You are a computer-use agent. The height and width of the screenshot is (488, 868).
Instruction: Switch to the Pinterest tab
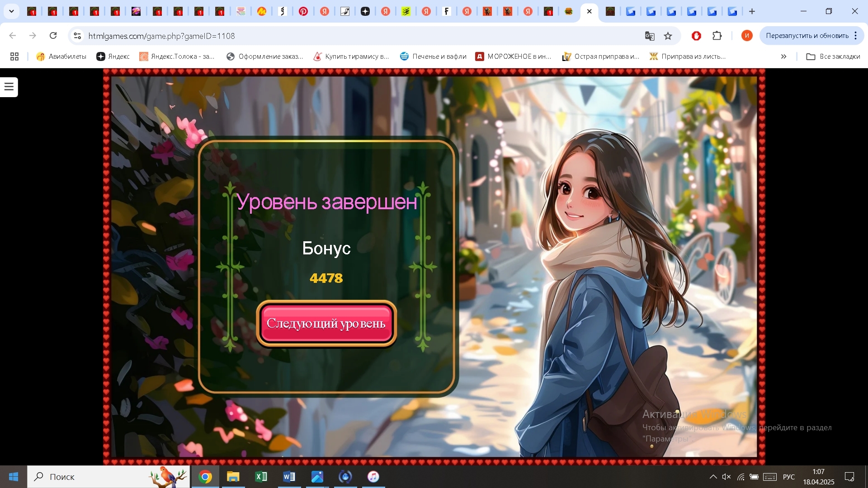(x=303, y=11)
